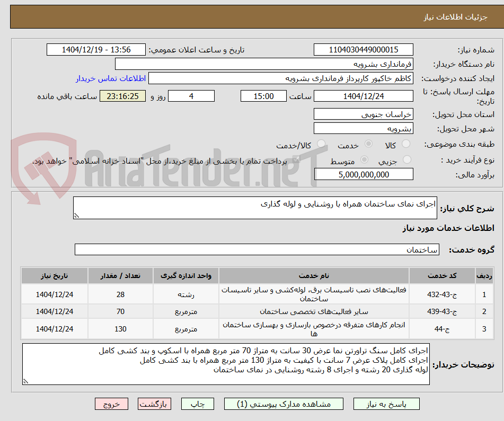Click service name سایر فعالیت‌های تخصصی ساختمان
Image resolution: width=504 pixels, height=421 pixels.
(x=314, y=311)
